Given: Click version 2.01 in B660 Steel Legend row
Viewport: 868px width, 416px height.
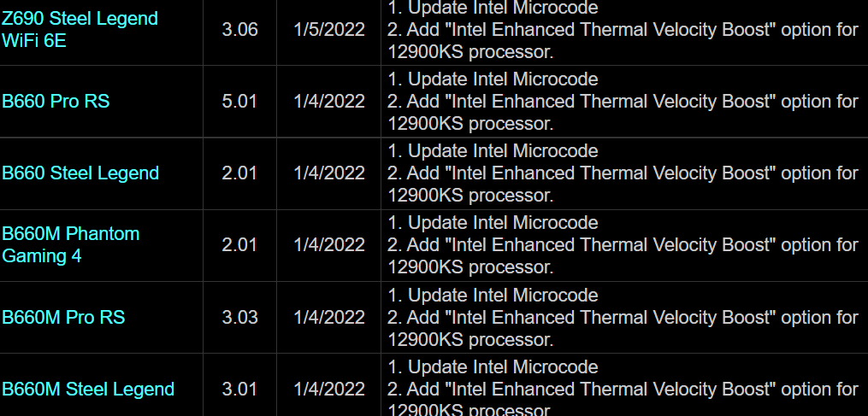Looking at the screenshot, I should pos(239,173).
